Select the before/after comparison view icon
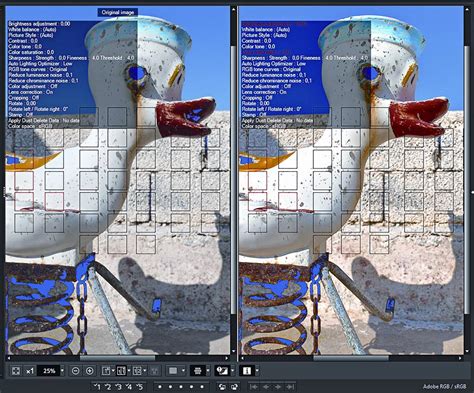This screenshot has width=474, height=393. (x=121, y=371)
